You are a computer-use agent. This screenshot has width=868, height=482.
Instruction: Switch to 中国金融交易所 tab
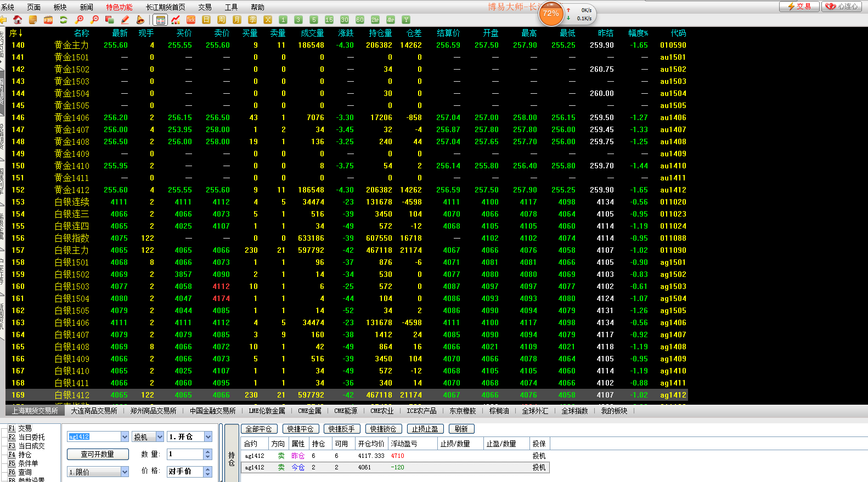click(213, 411)
